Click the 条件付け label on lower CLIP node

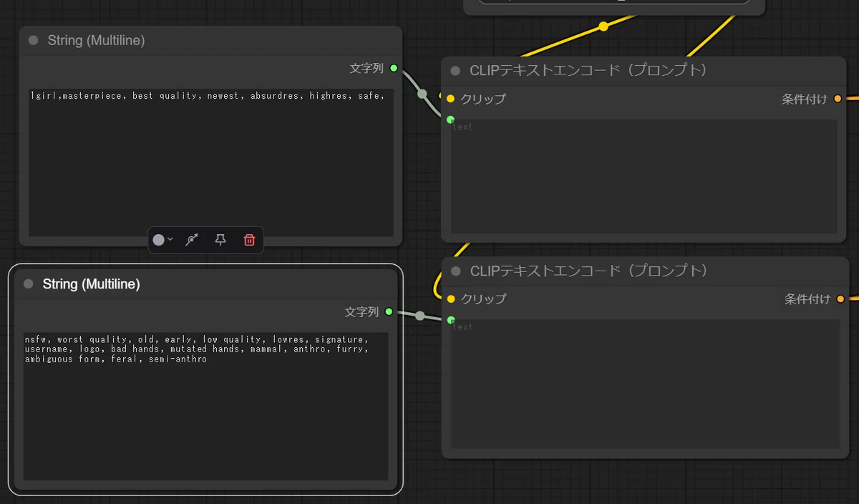807,299
